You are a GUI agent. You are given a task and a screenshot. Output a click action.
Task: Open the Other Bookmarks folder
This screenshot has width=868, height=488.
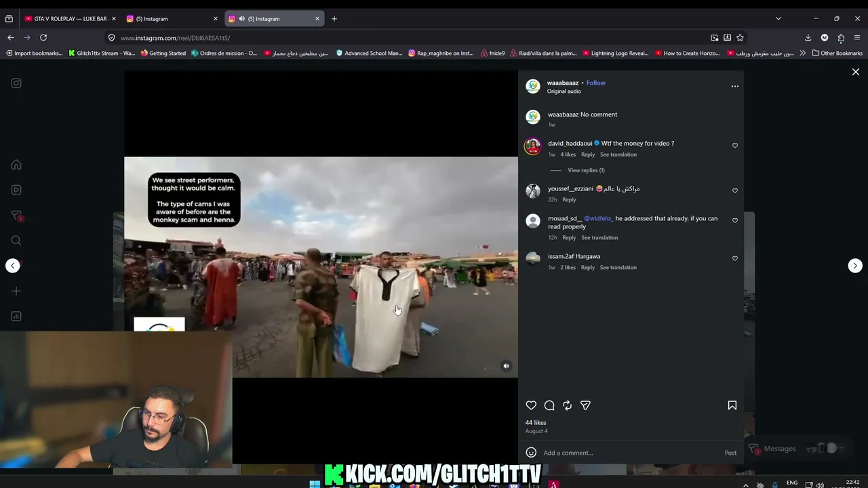837,53
